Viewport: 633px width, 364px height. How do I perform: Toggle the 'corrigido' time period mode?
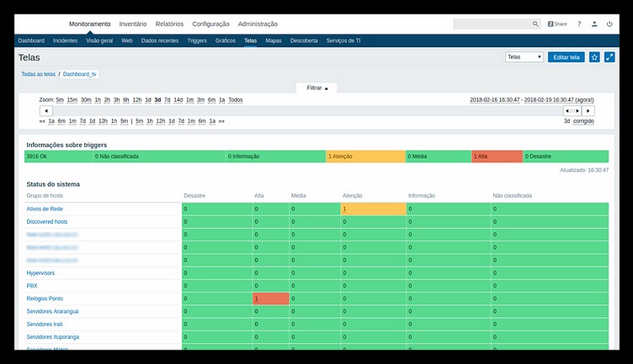[x=583, y=121]
